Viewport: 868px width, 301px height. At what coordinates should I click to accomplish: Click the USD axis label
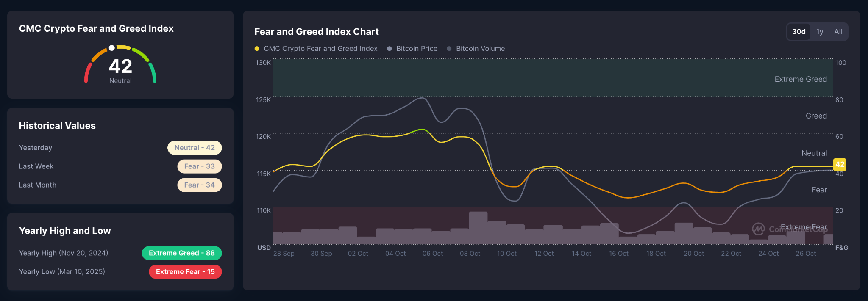264,248
